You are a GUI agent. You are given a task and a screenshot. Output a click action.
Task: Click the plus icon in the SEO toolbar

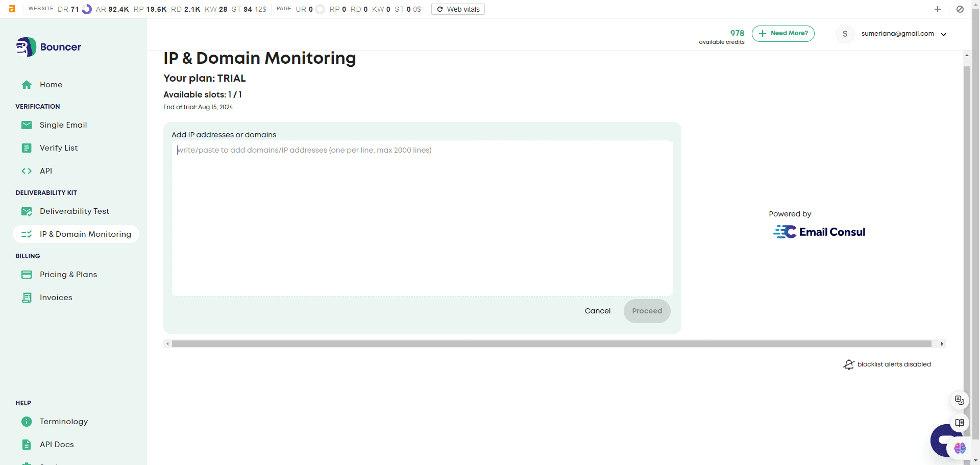coord(938,9)
